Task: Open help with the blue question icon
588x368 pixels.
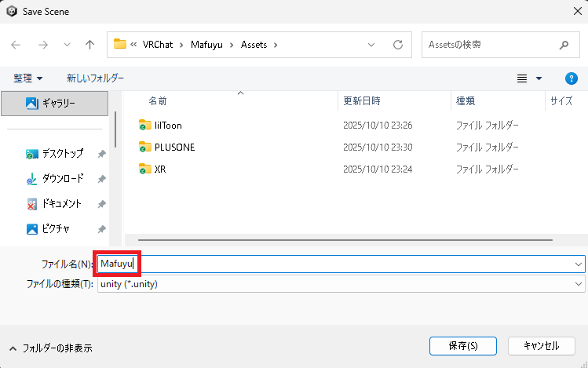Action: pos(572,78)
